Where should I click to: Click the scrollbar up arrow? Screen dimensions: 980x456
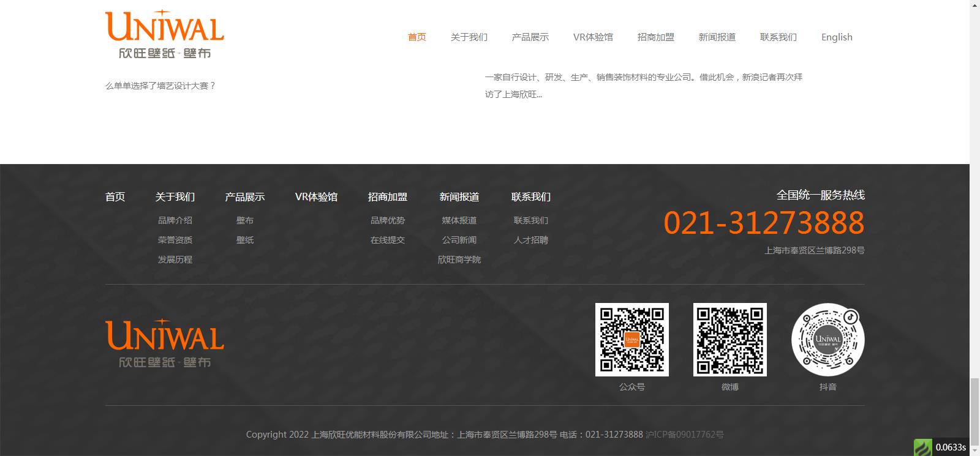pos(974,5)
